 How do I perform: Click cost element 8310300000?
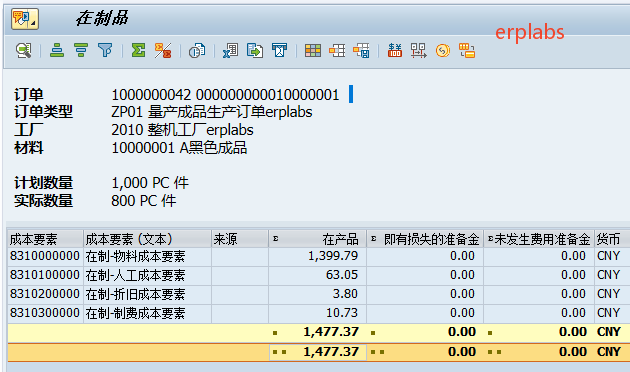[x=45, y=313]
